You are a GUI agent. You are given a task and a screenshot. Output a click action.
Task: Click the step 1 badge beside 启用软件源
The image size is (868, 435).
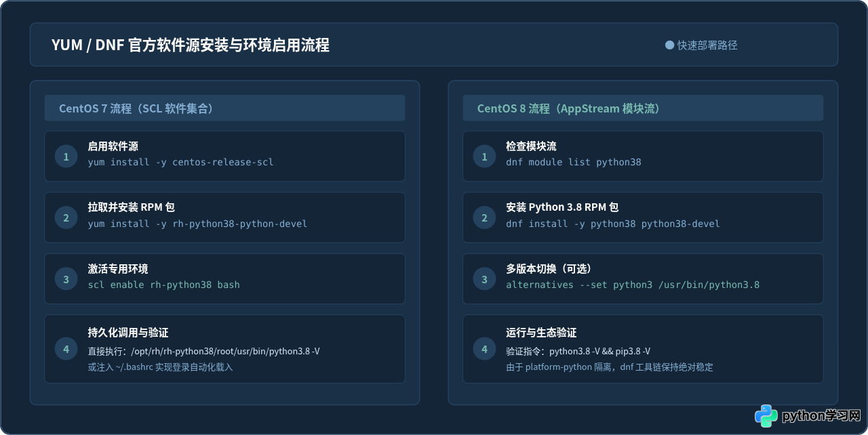coord(66,157)
